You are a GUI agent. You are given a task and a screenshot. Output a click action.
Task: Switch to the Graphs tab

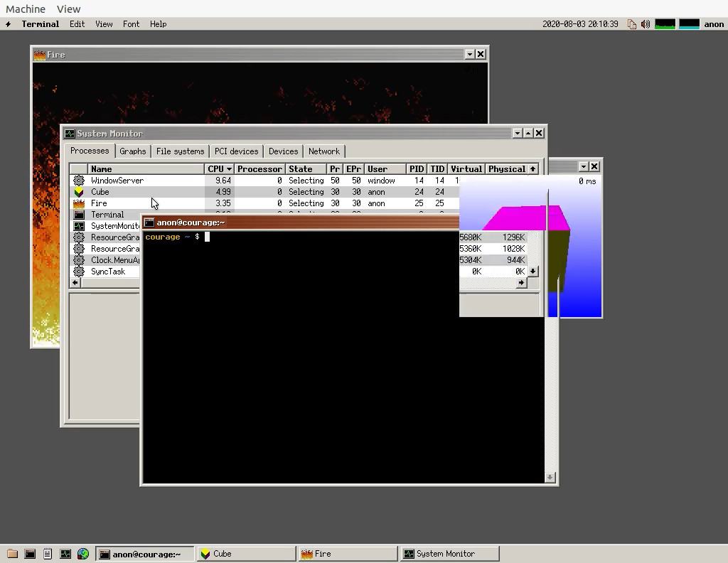(x=133, y=151)
